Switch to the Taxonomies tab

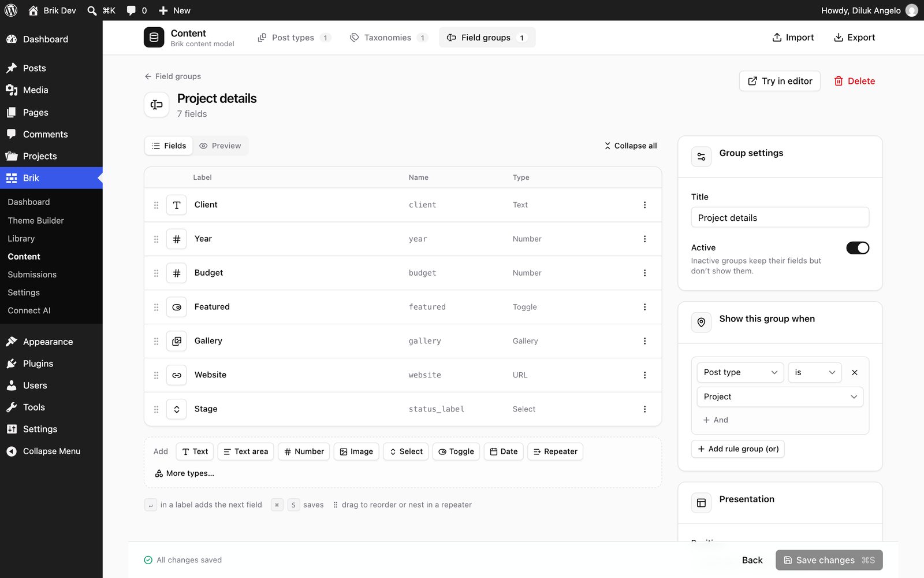[388, 38]
